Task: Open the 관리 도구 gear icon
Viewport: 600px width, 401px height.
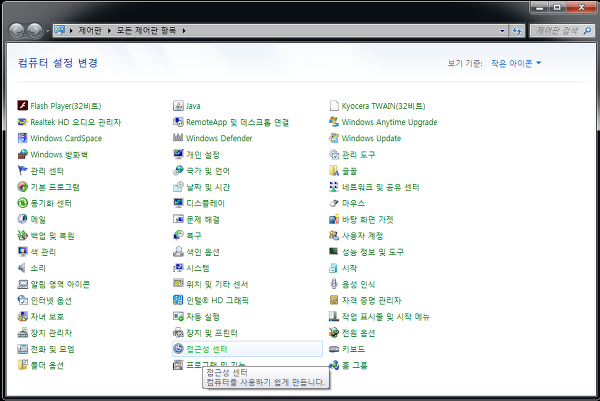Action: point(334,154)
